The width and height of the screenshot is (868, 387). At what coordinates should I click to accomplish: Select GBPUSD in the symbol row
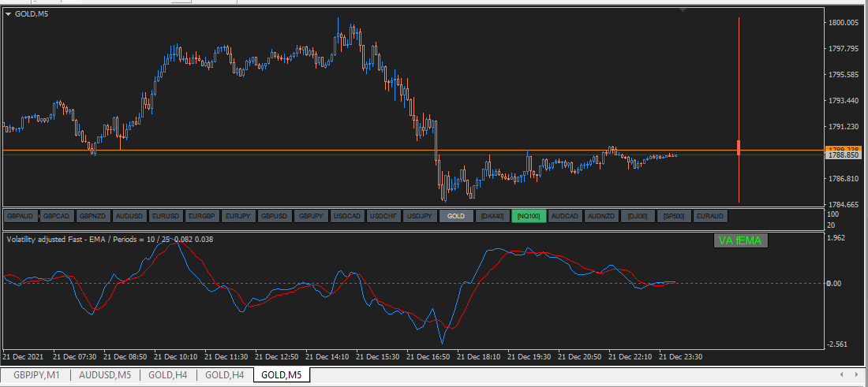(x=275, y=216)
